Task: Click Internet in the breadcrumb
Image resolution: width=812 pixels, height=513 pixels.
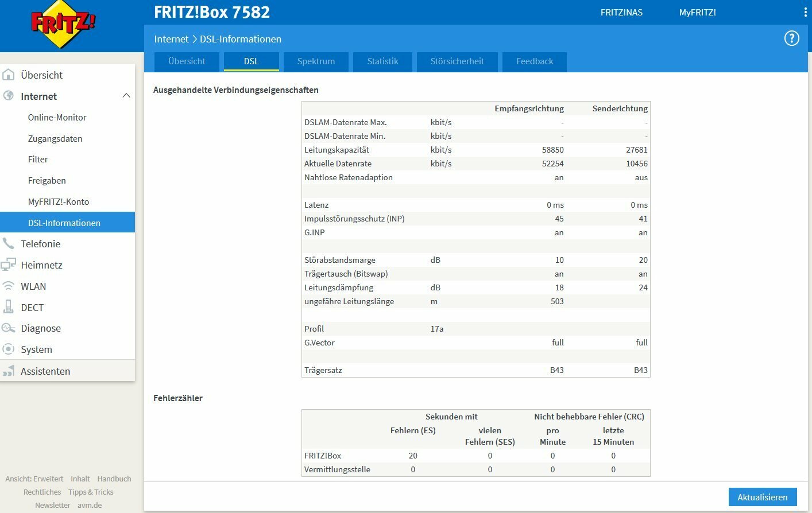Action: click(x=171, y=39)
